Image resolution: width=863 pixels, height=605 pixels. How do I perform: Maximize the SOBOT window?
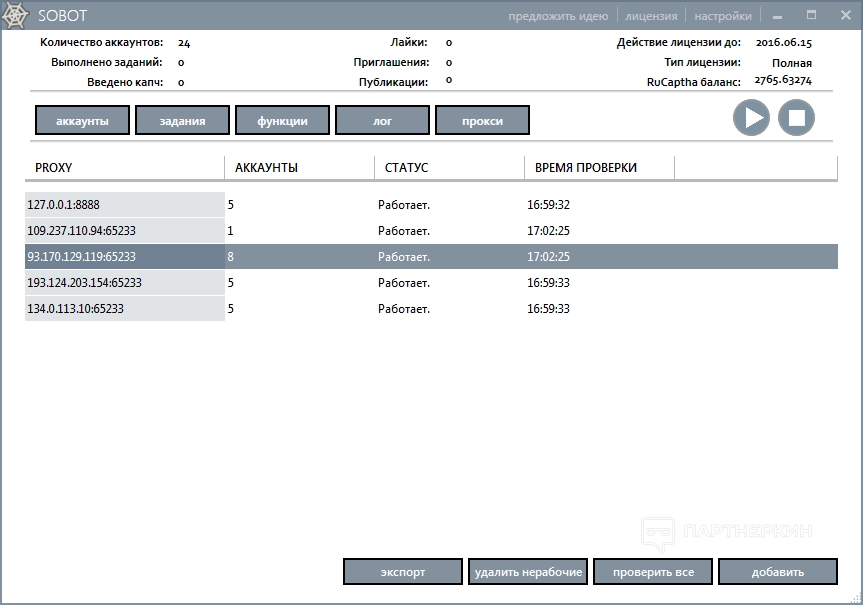click(x=811, y=16)
